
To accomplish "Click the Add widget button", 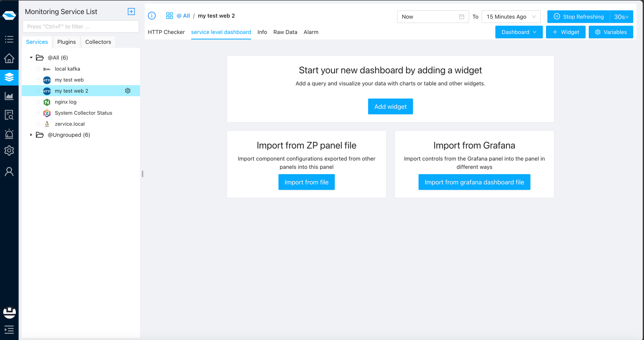I will 390,106.
